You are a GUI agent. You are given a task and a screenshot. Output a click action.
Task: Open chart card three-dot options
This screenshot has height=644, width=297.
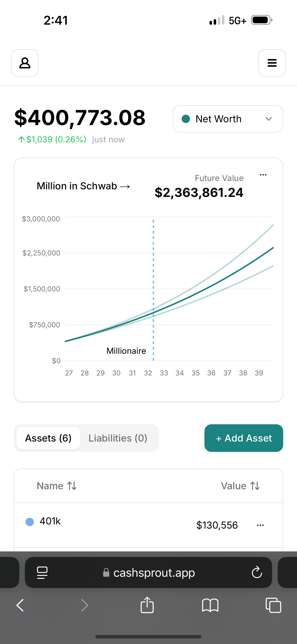click(263, 175)
